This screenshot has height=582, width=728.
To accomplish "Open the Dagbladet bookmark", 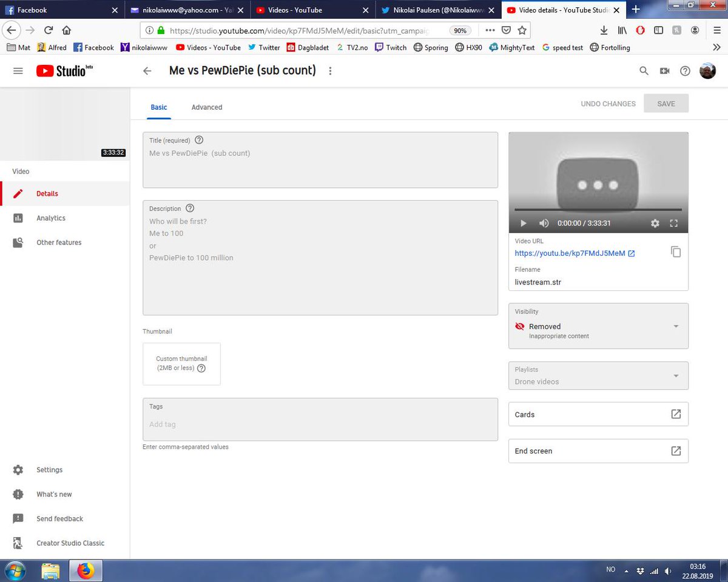I will pyautogui.click(x=309, y=47).
